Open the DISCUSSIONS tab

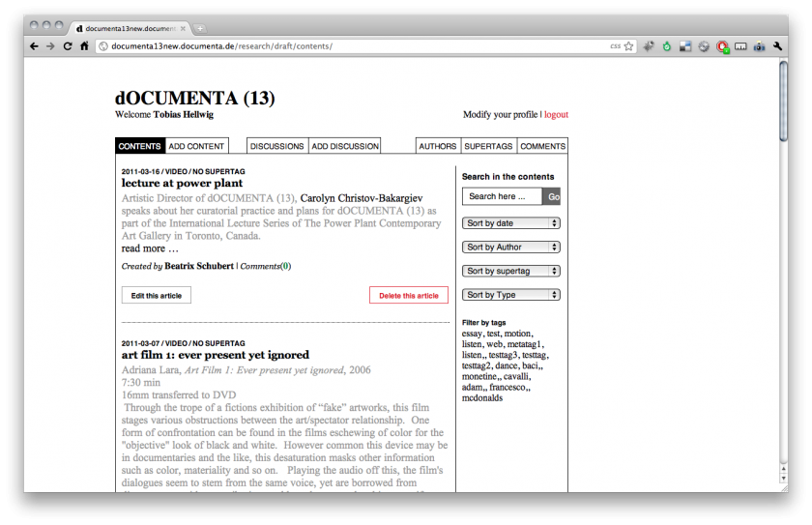click(277, 146)
